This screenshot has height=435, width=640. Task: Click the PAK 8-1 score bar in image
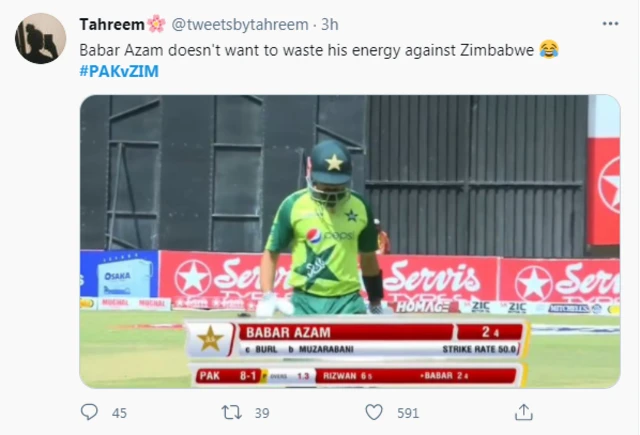(228, 375)
